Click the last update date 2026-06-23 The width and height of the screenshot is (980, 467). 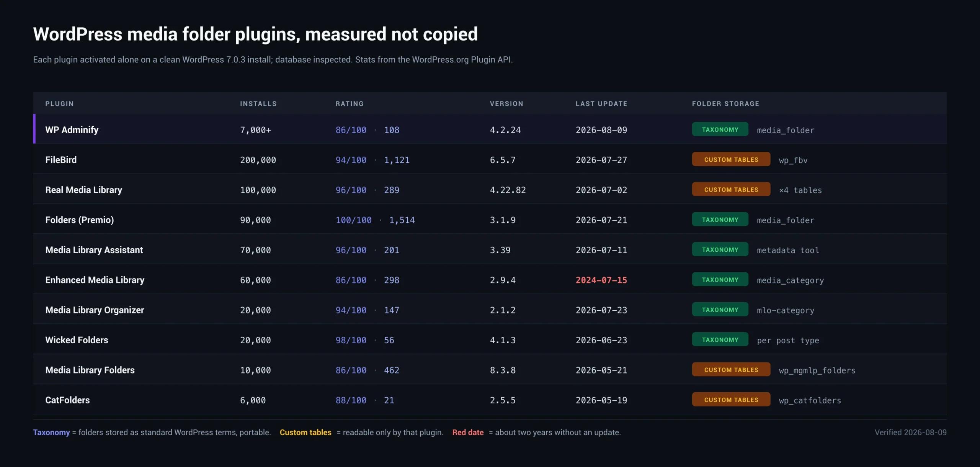pos(601,340)
